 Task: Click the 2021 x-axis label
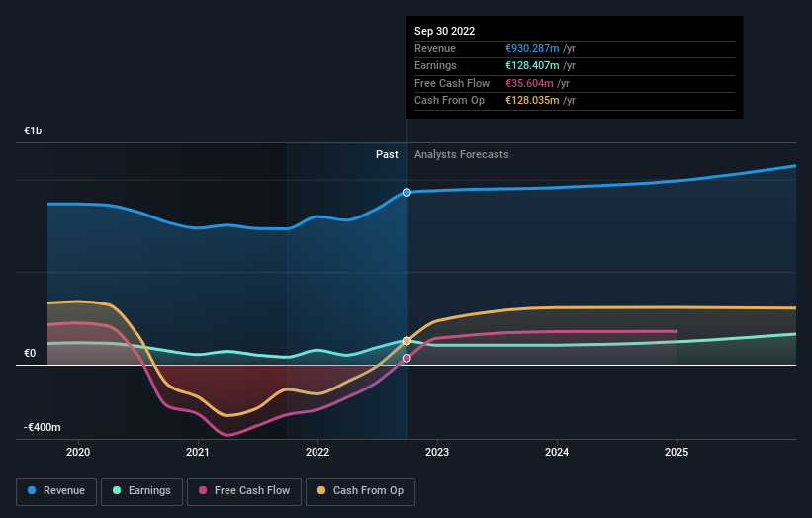198,453
